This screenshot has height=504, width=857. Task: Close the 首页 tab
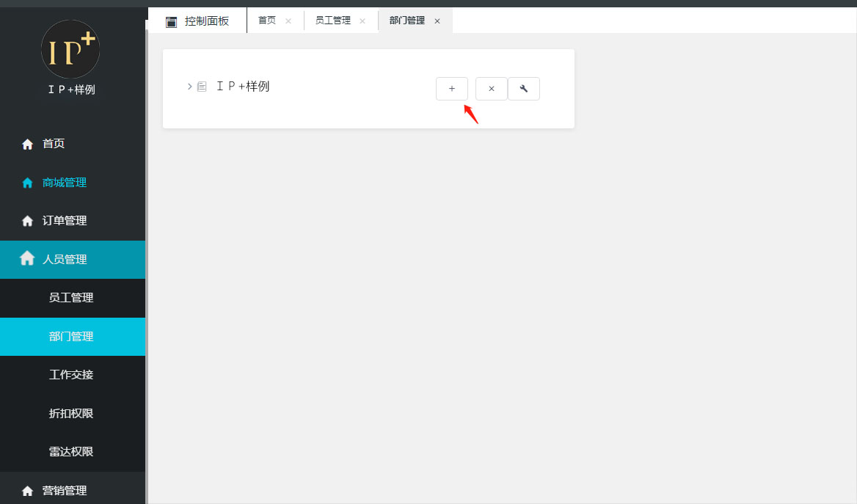288,21
